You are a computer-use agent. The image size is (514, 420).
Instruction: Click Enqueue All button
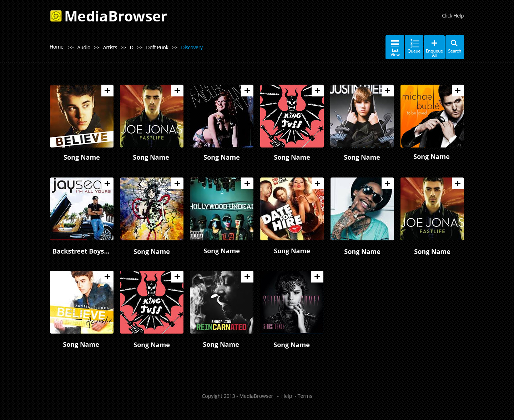pyautogui.click(x=434, y=47)
